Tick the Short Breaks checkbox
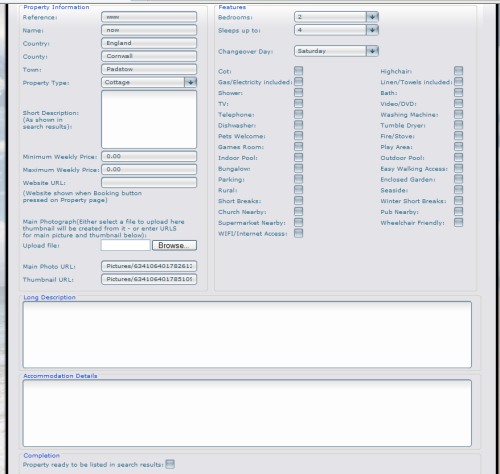Image resolution: width=500 pixels, height=474 pixels. 299,201
